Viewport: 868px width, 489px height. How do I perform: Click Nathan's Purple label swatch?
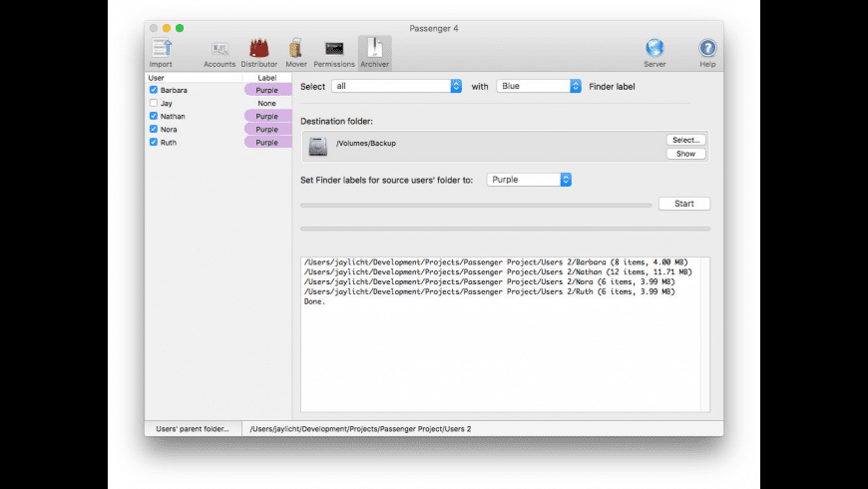click(268, 116)
